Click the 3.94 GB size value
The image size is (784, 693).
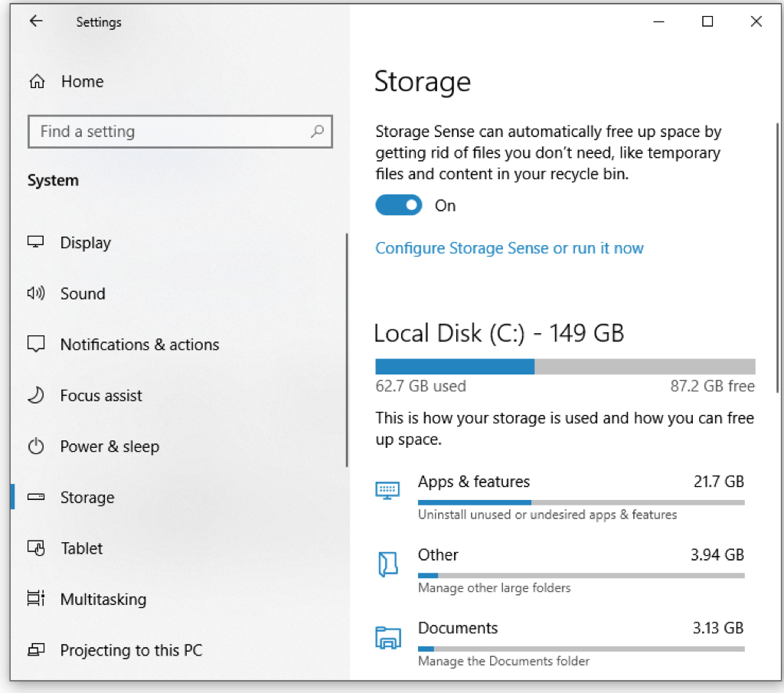coord(717,554)
